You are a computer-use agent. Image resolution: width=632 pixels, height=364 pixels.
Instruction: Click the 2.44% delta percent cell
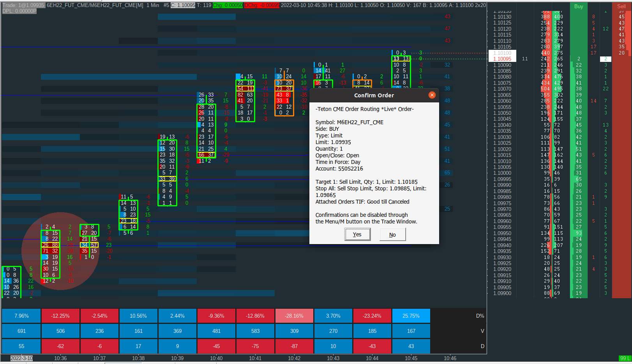(177, 316)
